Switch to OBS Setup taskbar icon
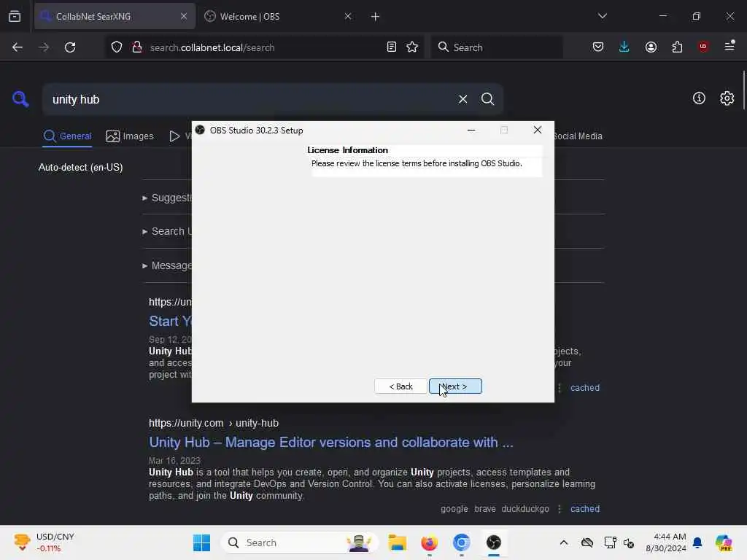 (x=494, y=542)
